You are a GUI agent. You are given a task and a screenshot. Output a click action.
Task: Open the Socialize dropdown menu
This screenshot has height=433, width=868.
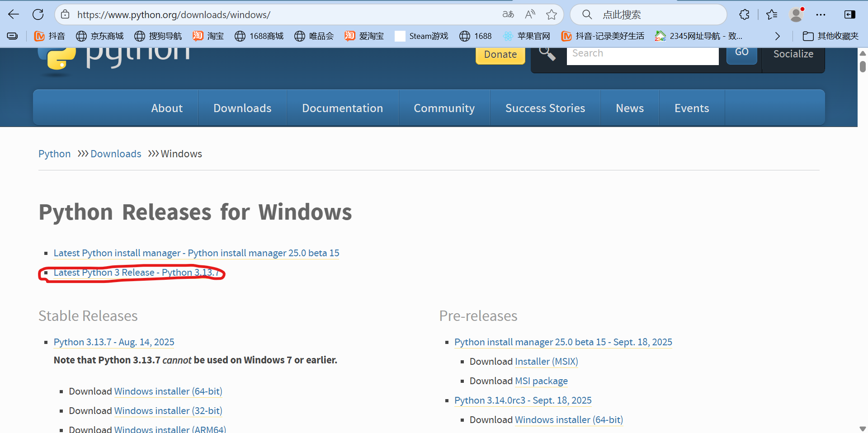pos(793,54)
